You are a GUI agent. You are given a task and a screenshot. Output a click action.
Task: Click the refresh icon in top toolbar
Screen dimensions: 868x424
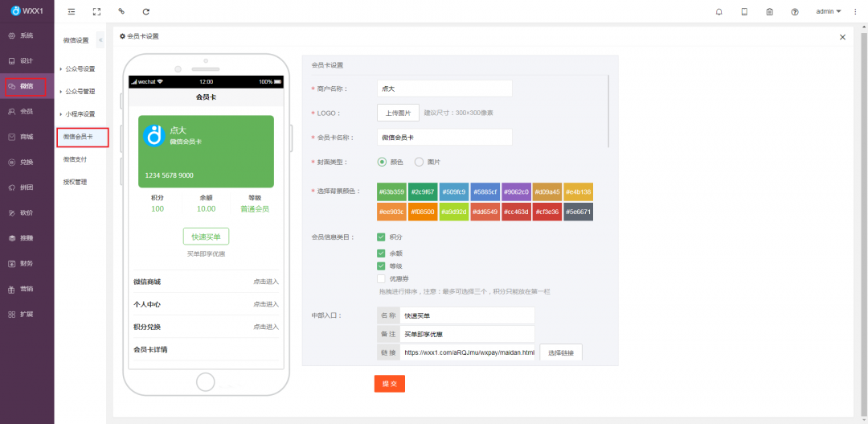(x=145, y=12)
